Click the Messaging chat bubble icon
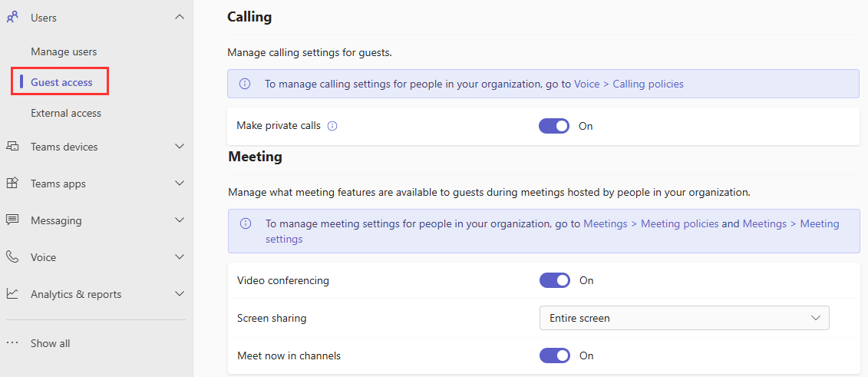The height and width of the screenshot is (377, 868). [x=12, y=220]
